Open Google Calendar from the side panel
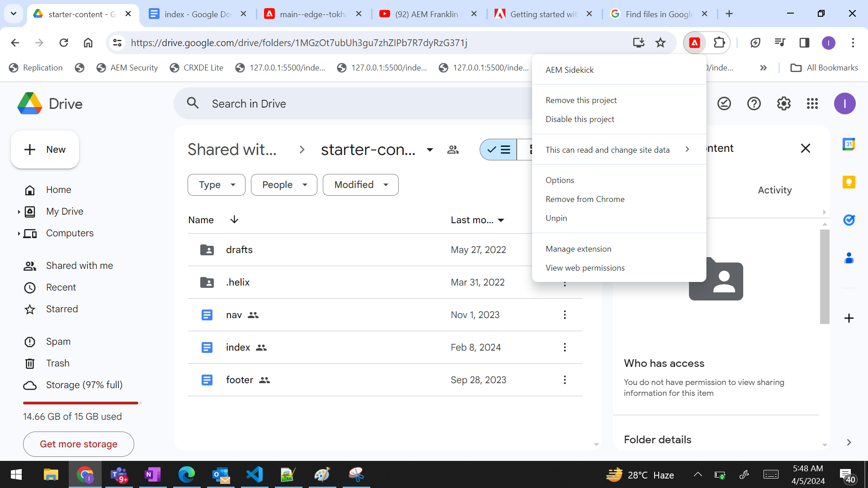The image size is (868, 488). [x=849, y=144]
